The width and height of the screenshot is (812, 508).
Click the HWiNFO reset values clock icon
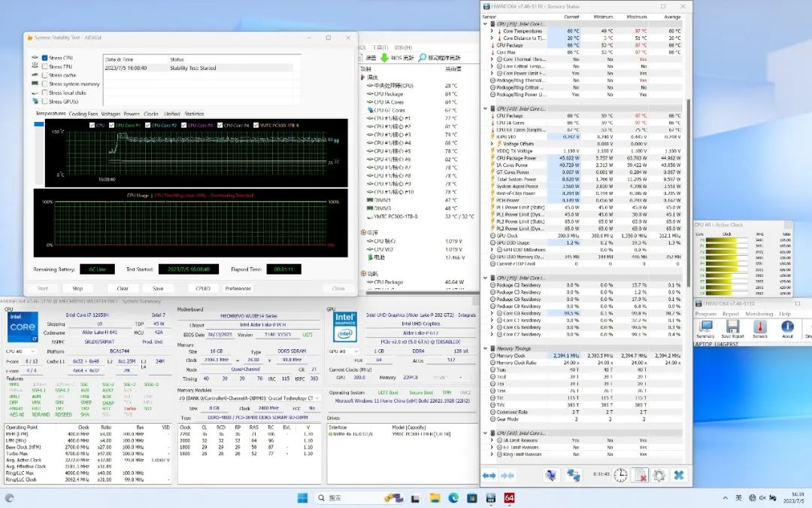(x=620, y=475)
